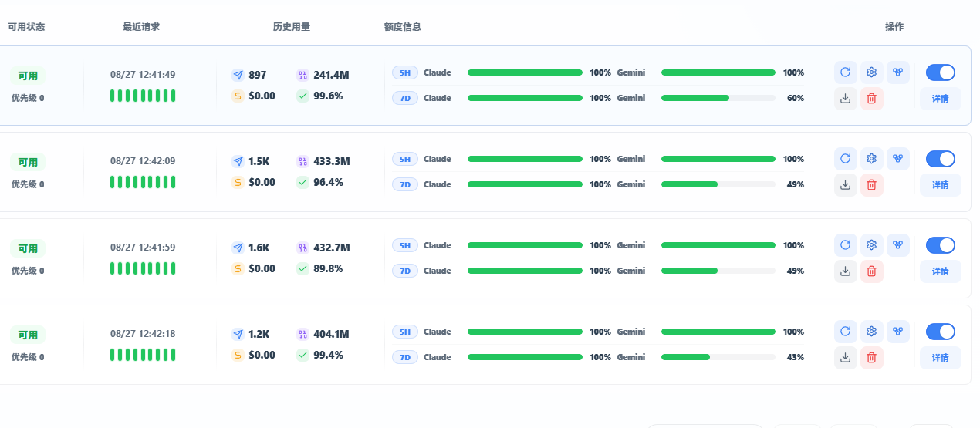The image size is (980, 428).
Task: Refresh the account last requested 12:41:59
Action: click(846, 245)
